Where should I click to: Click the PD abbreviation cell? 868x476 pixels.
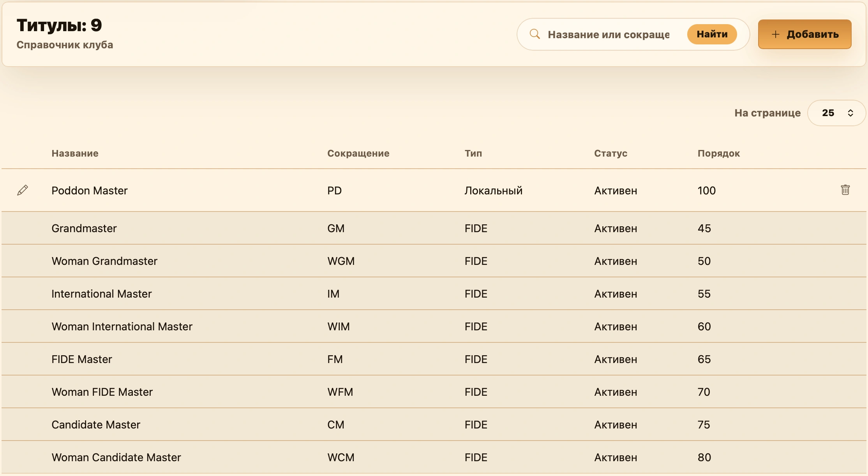334,190
